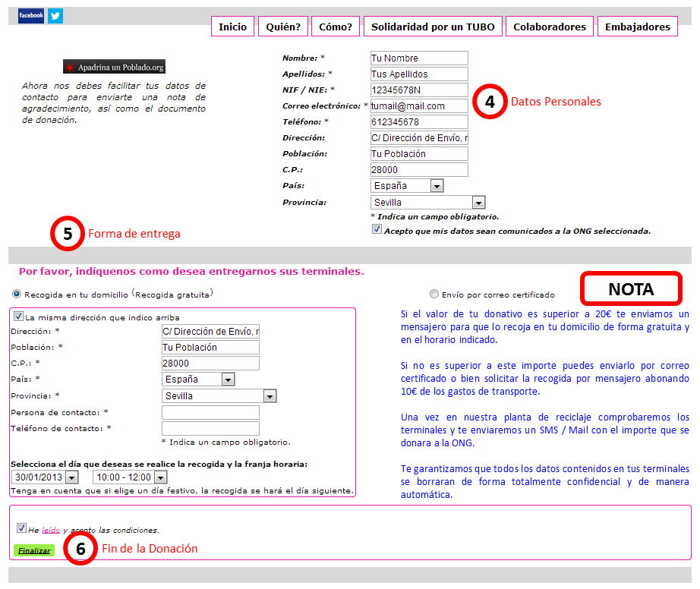
Task: Navigate to Embajadores menu item
Action: tap(638, 27)
